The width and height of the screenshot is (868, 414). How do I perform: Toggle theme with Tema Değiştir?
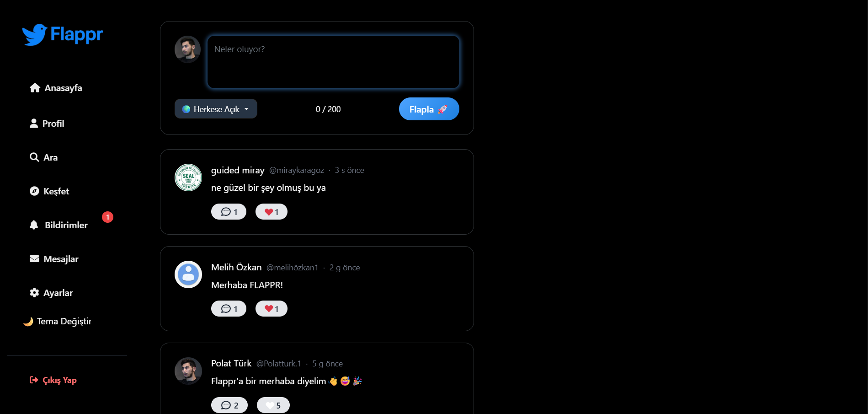(58, 321)
